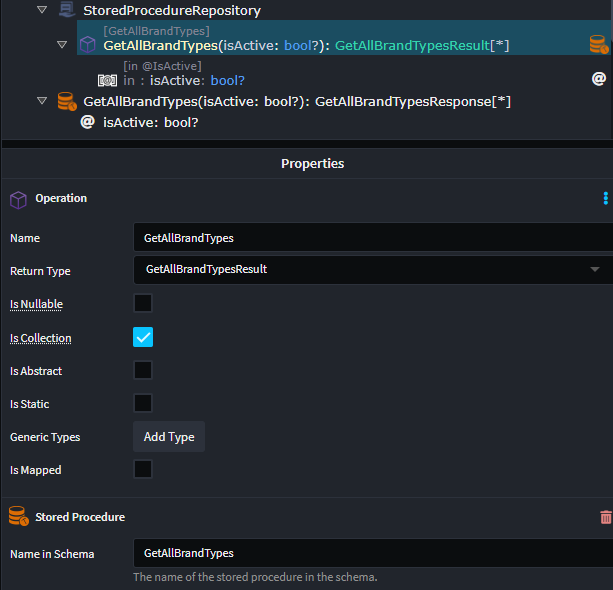This screenshot has height=590, width=613.
Task: Click the Operation section heading
Action: click(61, 198)
